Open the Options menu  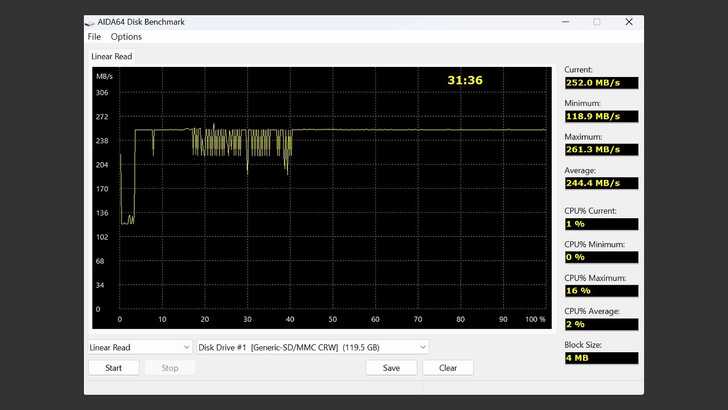click(126, 37)
